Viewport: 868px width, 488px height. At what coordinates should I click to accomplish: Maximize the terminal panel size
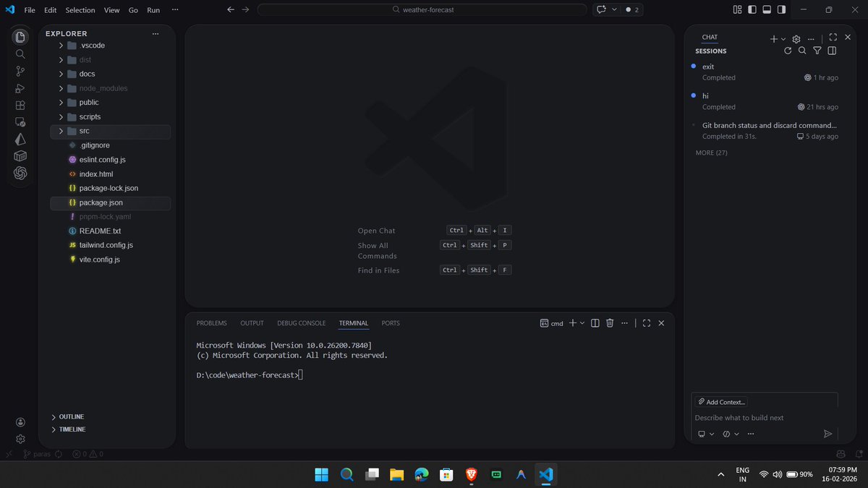tap(647, 323)
